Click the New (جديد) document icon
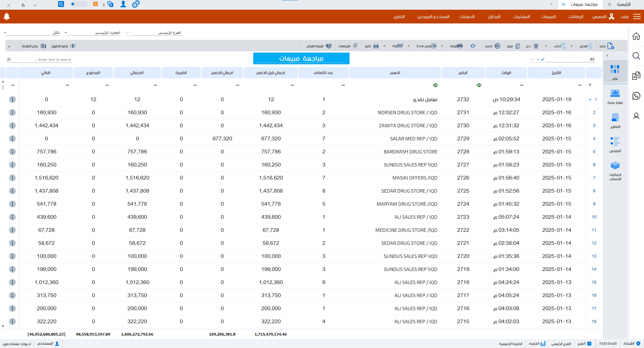The height and width of the screenshot is (348, 644). [x=610, y=46]
